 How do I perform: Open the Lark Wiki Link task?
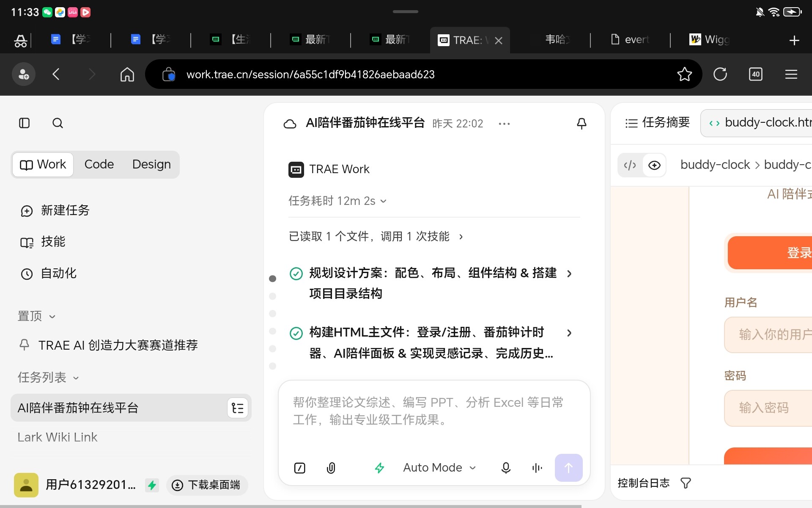(58, 437)
